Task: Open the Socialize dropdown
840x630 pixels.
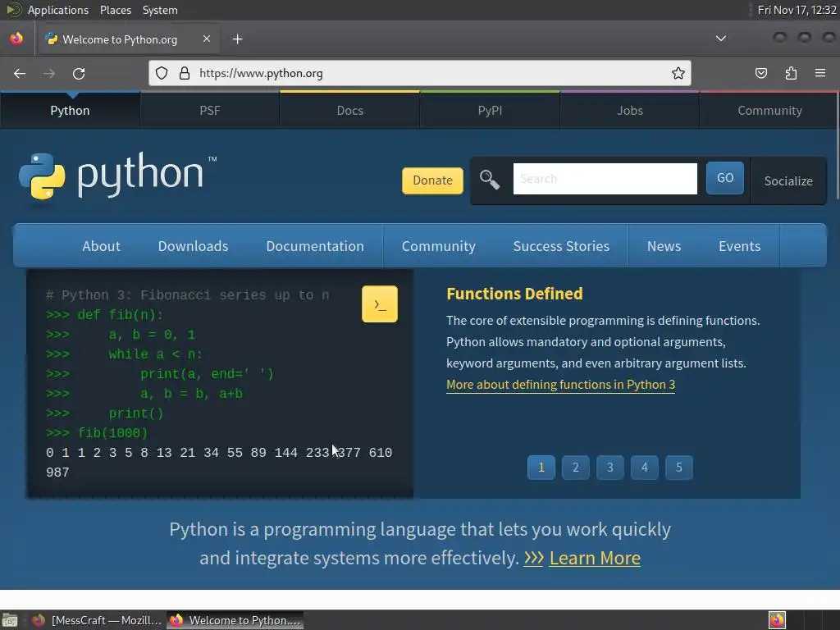Action: click(x=788, y=181)
